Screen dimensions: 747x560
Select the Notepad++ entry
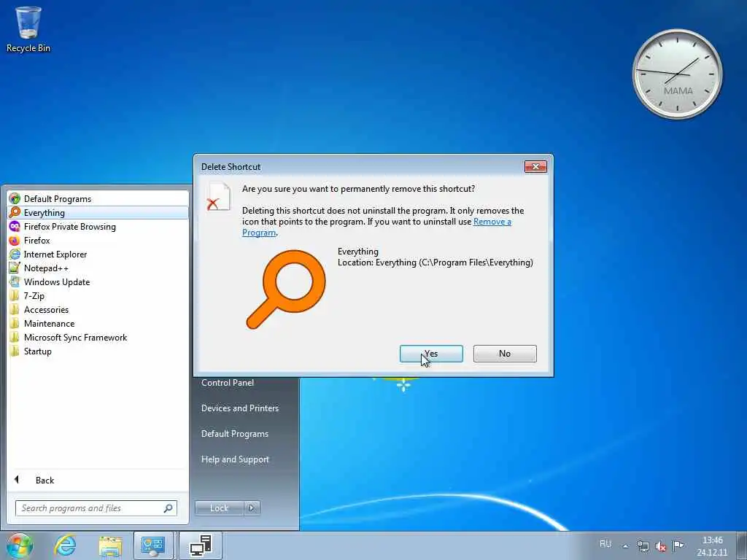tap(98, 268)
